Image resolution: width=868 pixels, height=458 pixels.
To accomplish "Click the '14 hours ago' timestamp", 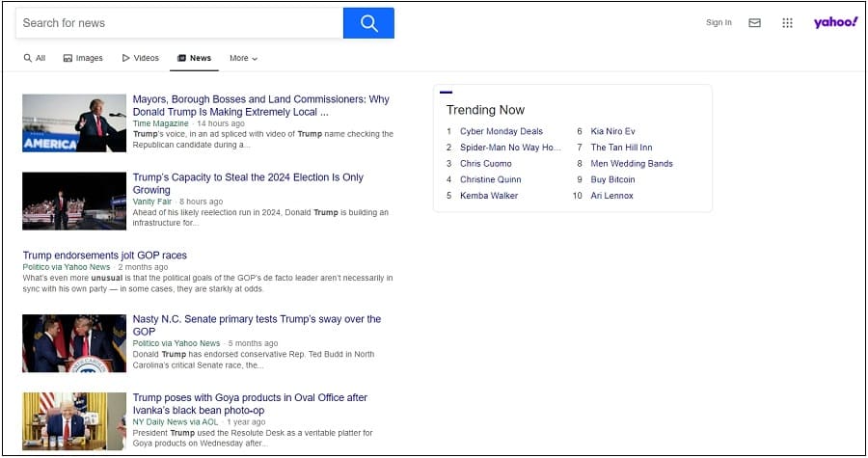I will click(221, 123).
